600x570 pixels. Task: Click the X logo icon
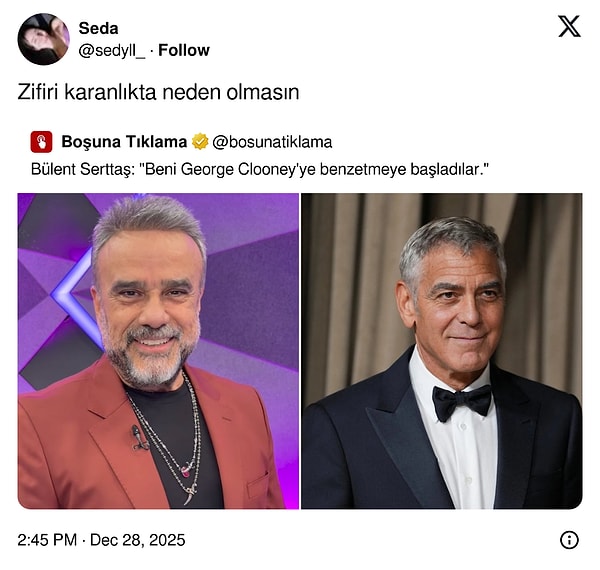pos(569,27)
